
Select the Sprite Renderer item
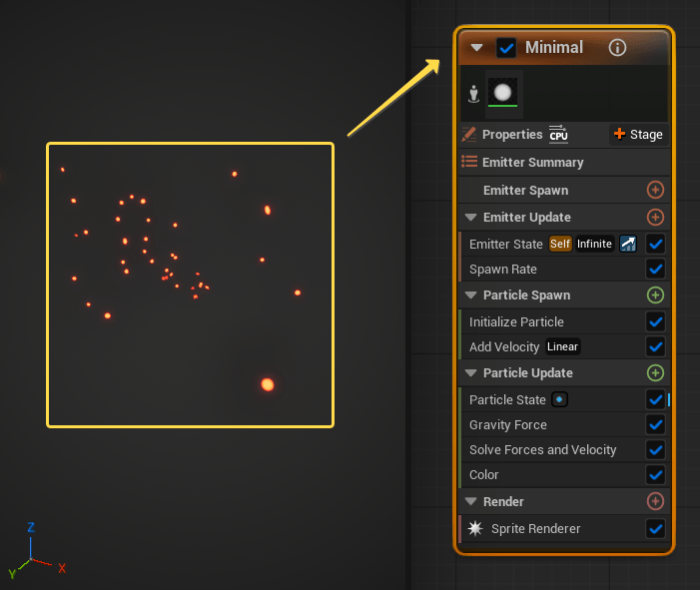[535, 529]
